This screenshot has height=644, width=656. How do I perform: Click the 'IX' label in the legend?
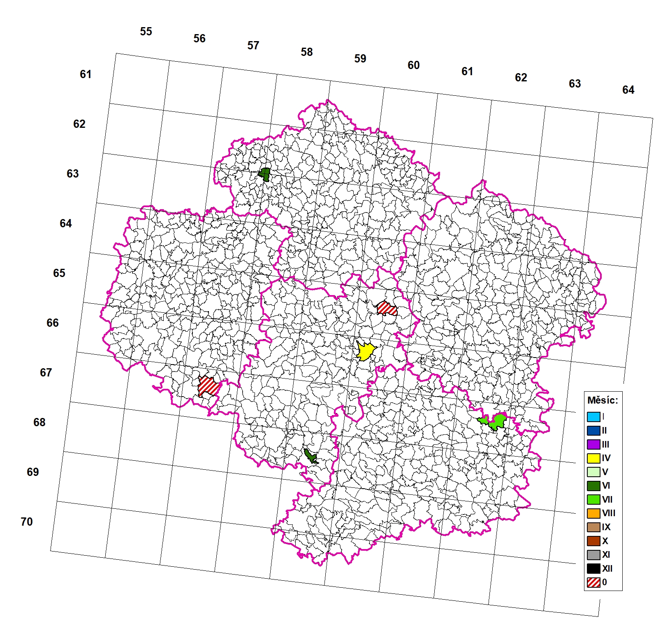click(x=606, y=527)
